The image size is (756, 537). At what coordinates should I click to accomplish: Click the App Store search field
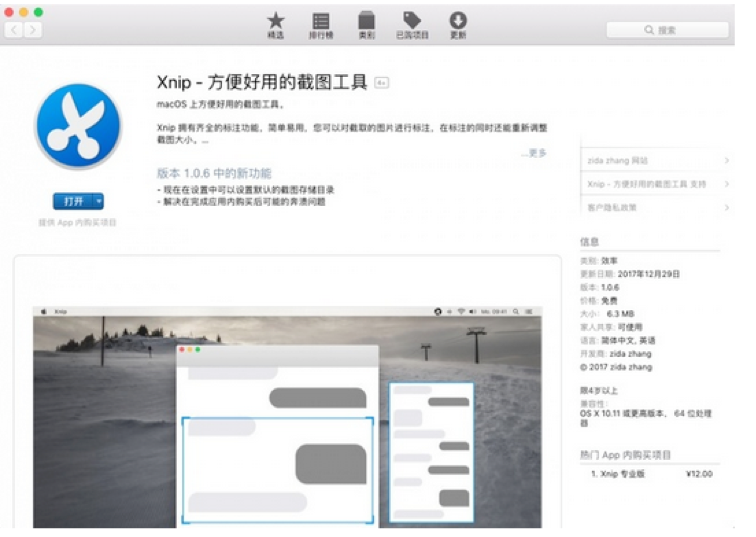(x=667, y=30)
